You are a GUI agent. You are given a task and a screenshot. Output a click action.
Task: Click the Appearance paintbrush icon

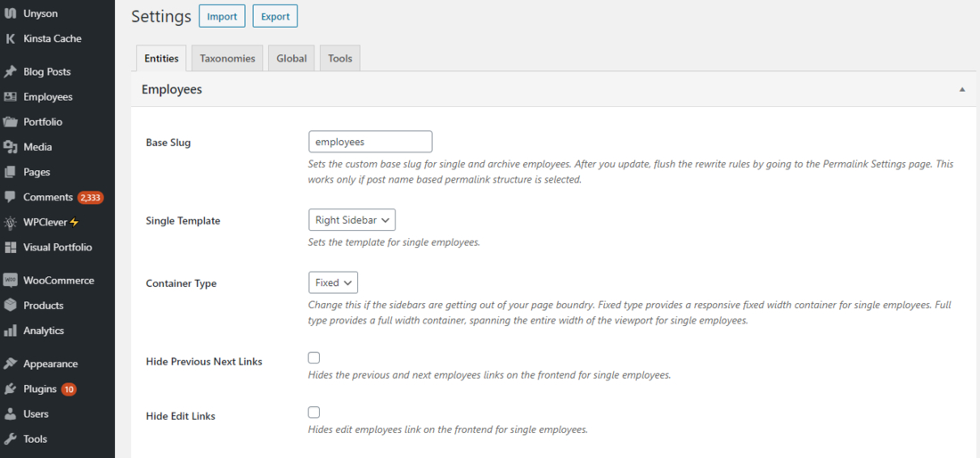click(x=11, y=364)
